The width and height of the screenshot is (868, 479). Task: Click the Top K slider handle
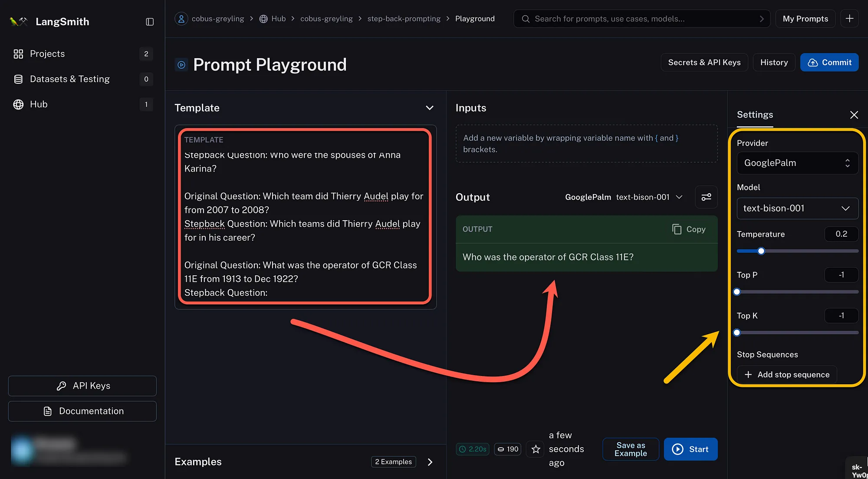coord(737,333)
